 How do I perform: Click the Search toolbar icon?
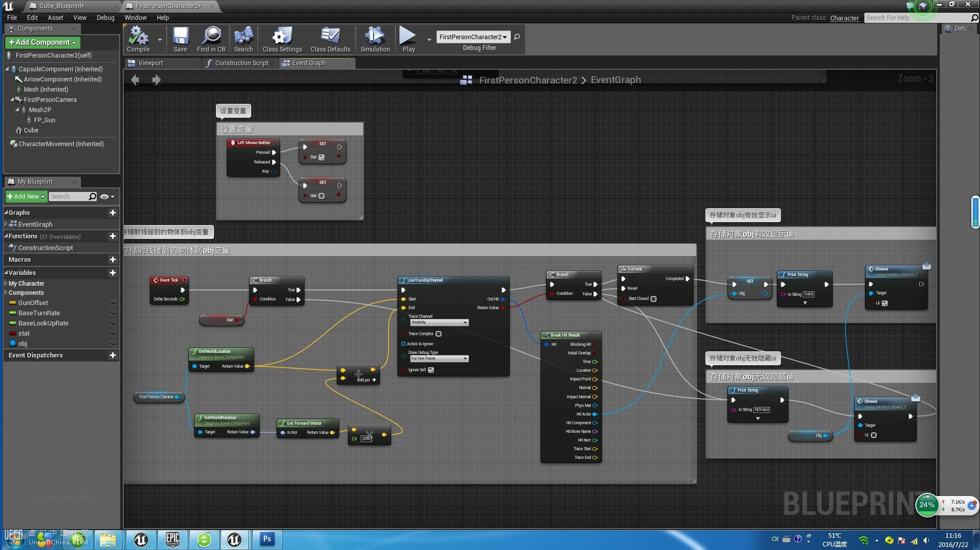243,39
